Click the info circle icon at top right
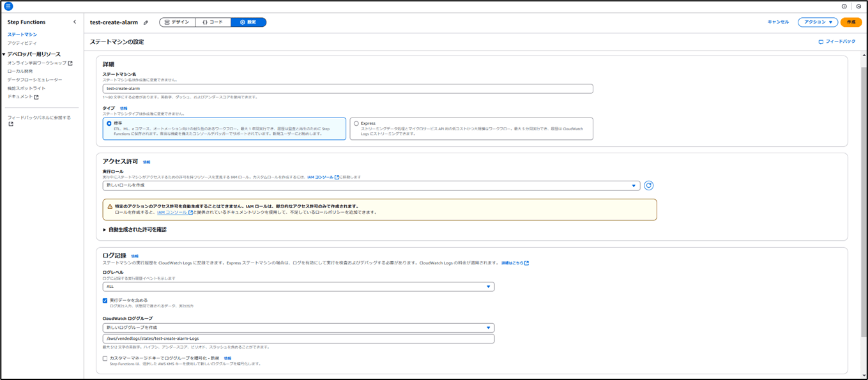The height and width of the screenshot is (380, 868). [x=844, y=6]
